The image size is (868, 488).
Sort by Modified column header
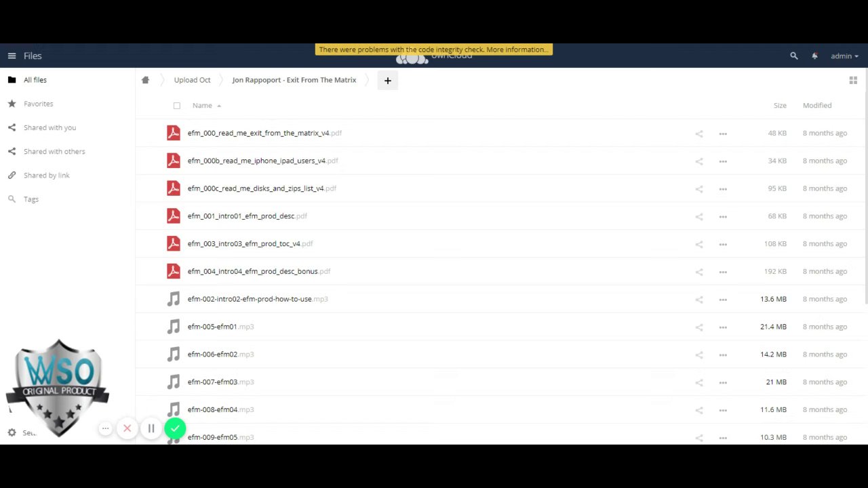(x=817, y=106)
